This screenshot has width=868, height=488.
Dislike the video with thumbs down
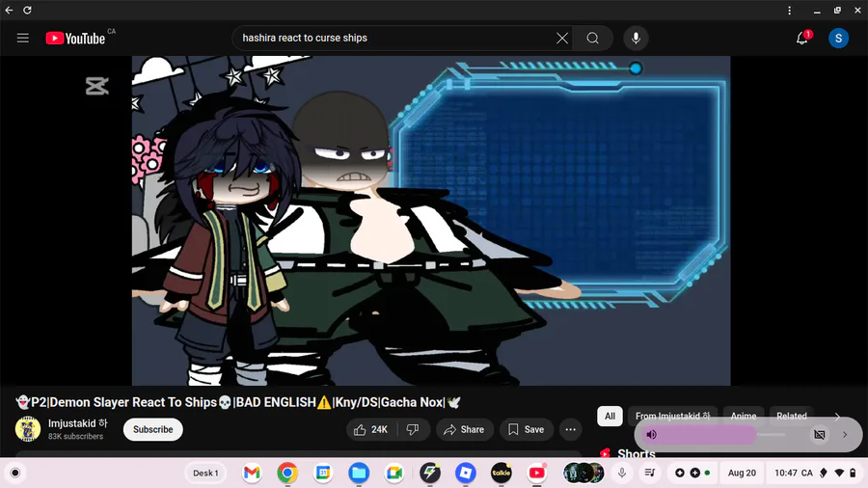413,429
